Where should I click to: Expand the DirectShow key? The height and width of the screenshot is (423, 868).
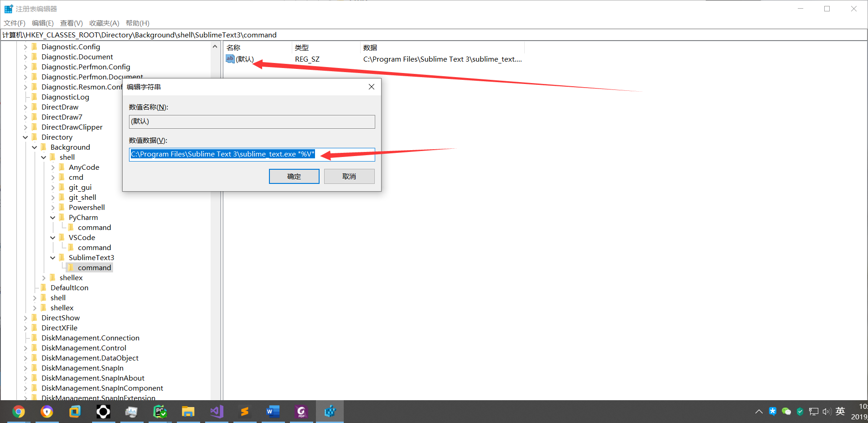coord(26,318)
